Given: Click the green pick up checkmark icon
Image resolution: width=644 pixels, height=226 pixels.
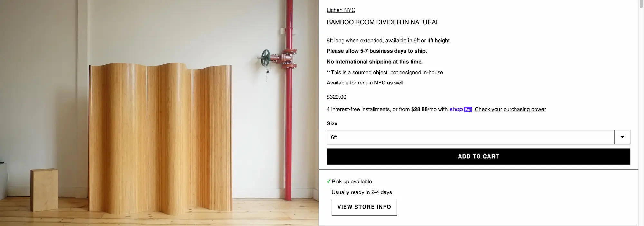Looking at the screenshot, I should tap(329, 182).
